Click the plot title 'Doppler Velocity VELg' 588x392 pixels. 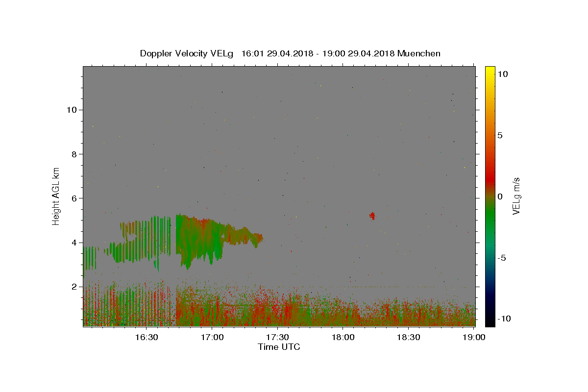click(188, 53)
